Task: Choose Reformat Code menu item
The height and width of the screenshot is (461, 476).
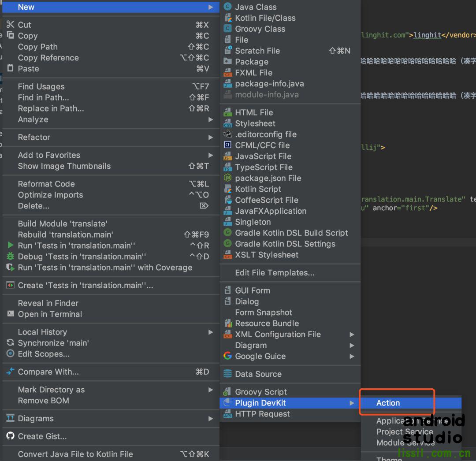Action: pos(111,184)
